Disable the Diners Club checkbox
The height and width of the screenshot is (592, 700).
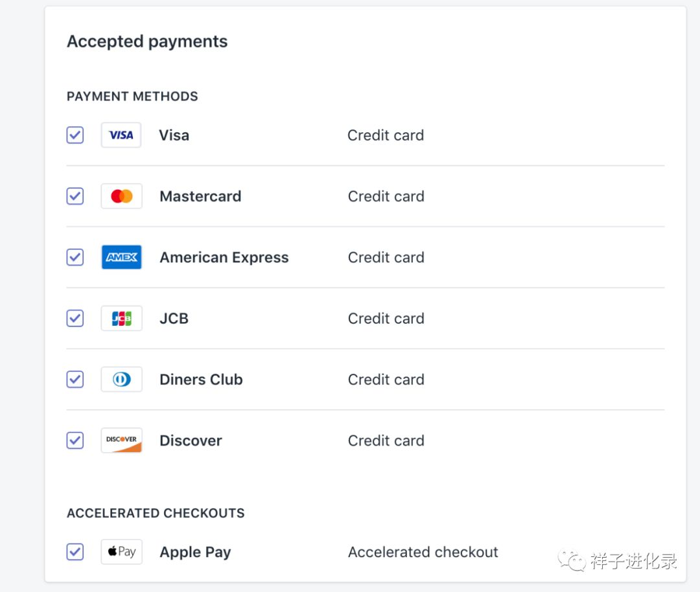75,380
